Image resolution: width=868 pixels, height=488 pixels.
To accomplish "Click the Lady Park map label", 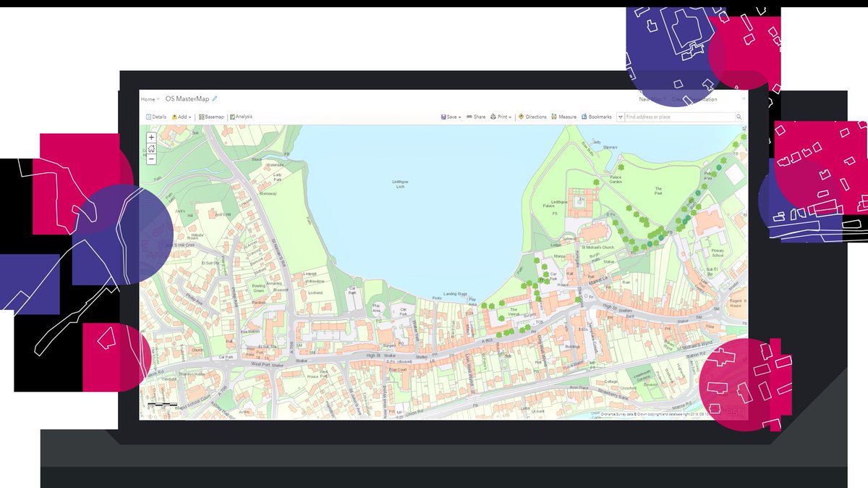I will 277,176.
